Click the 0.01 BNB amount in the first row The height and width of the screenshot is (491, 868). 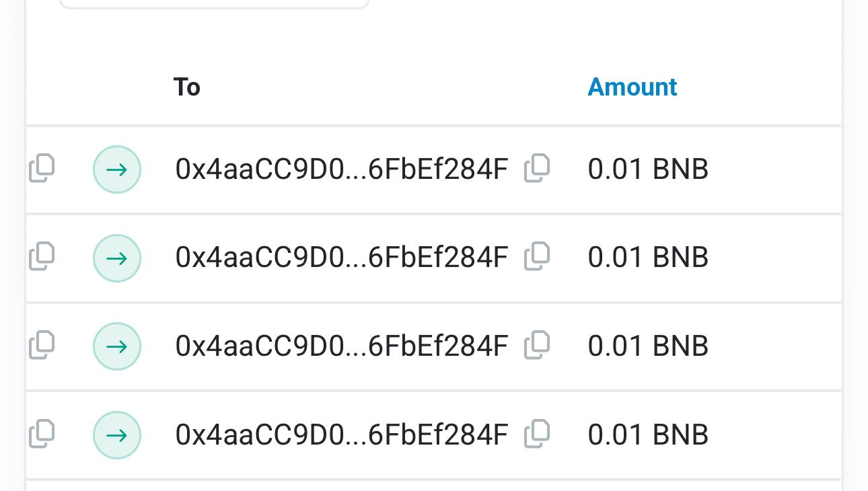click(648, 169)
